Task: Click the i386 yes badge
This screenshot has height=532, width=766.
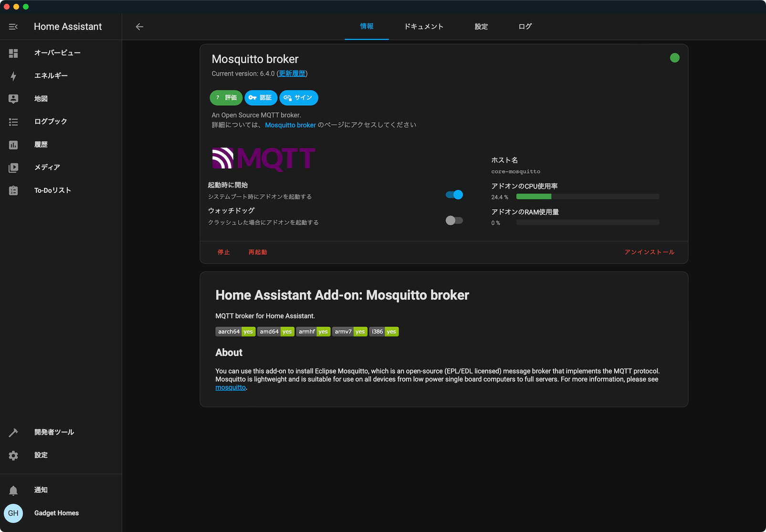Action: pyautogui.click(x=384, y=332)
